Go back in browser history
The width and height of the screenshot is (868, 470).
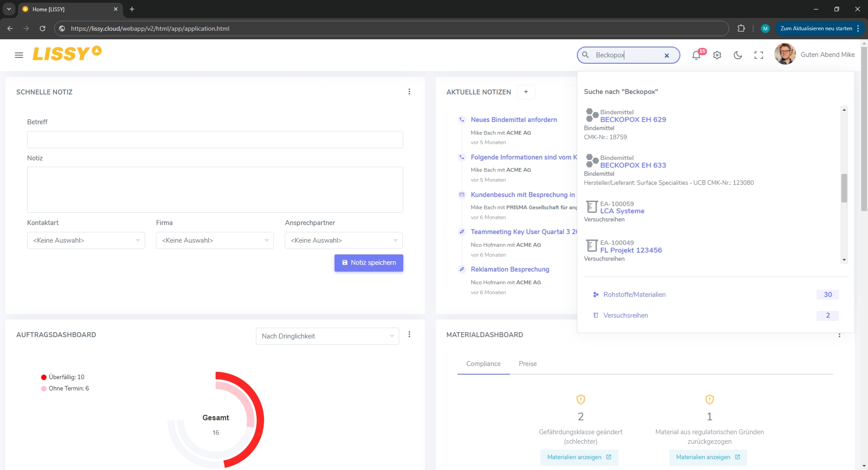click(10, 28)
